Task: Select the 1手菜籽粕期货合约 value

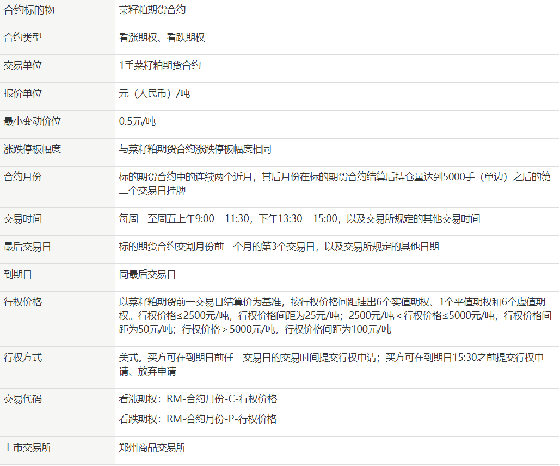Action: [x=160, y=65]
